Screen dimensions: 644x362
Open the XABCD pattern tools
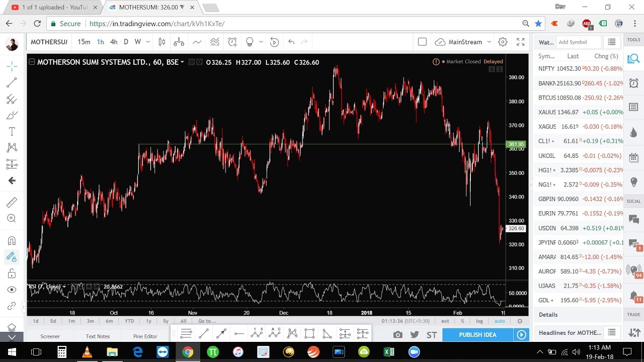(x=12, y=147)
